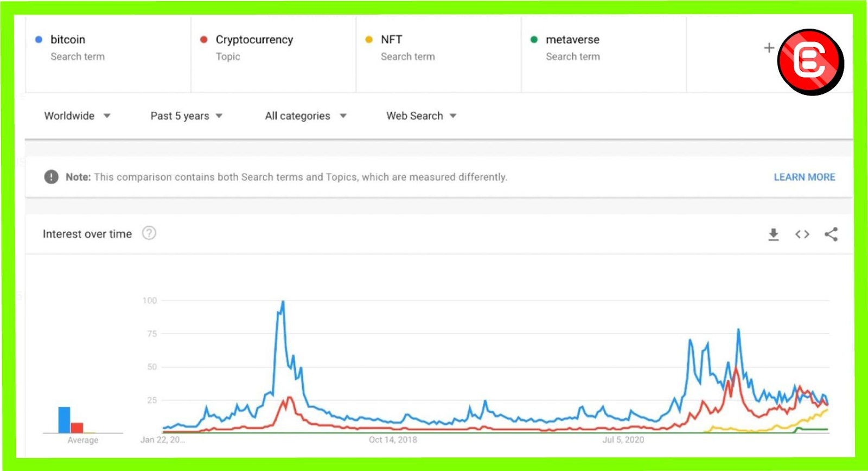The height and width of the screenshot is (471, 868).
Task: Select the bitcoin search term card
Action: tap(108, 49)
